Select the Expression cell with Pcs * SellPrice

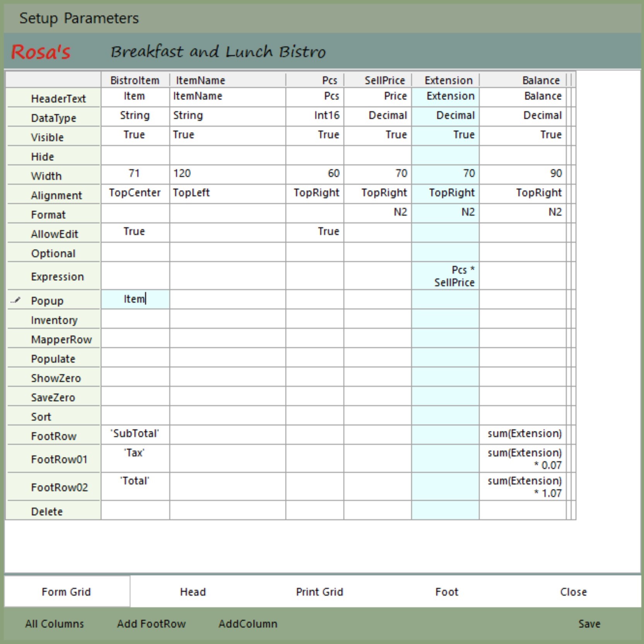(x=446, y=276)
